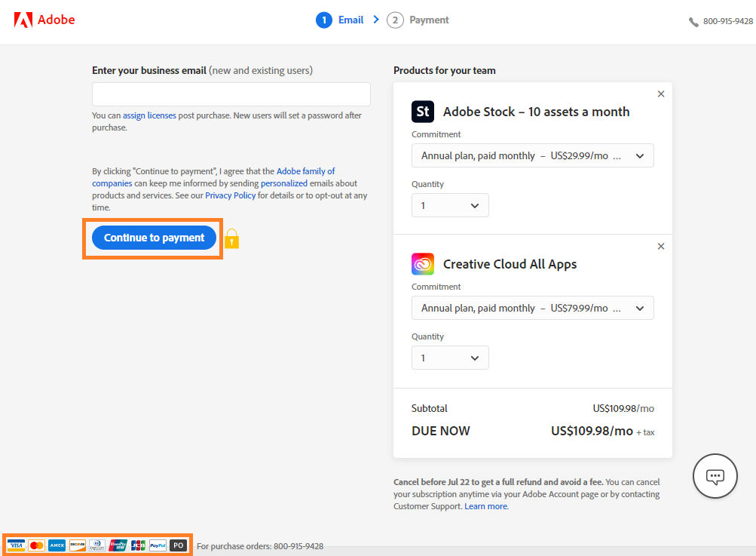Image resolution: width=756 pixels, height=556 pixels.
Task: Select the Payment step label
Action: [x=429, y=20]
